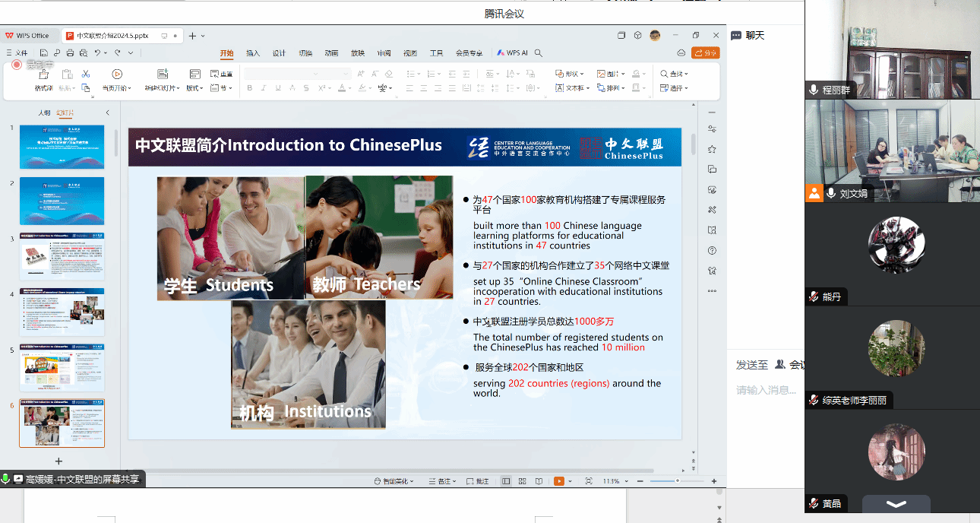The width and height of the screenshot is (980, 523).
Task: Open the WPS AI assistant
Action: 513,53
